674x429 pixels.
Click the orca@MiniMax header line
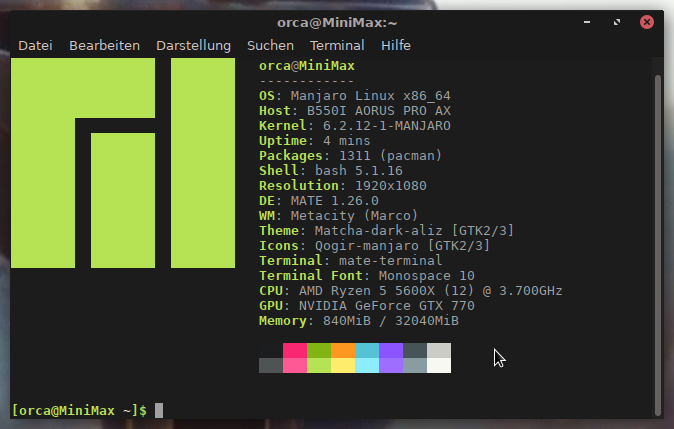(x=307, y=66)
